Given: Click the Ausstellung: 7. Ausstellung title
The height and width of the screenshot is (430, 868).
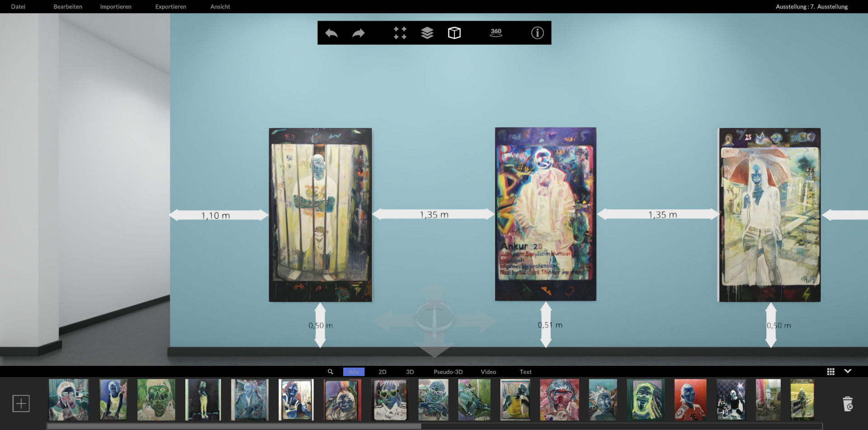Looking at the screenshot, I should [811, 7].
